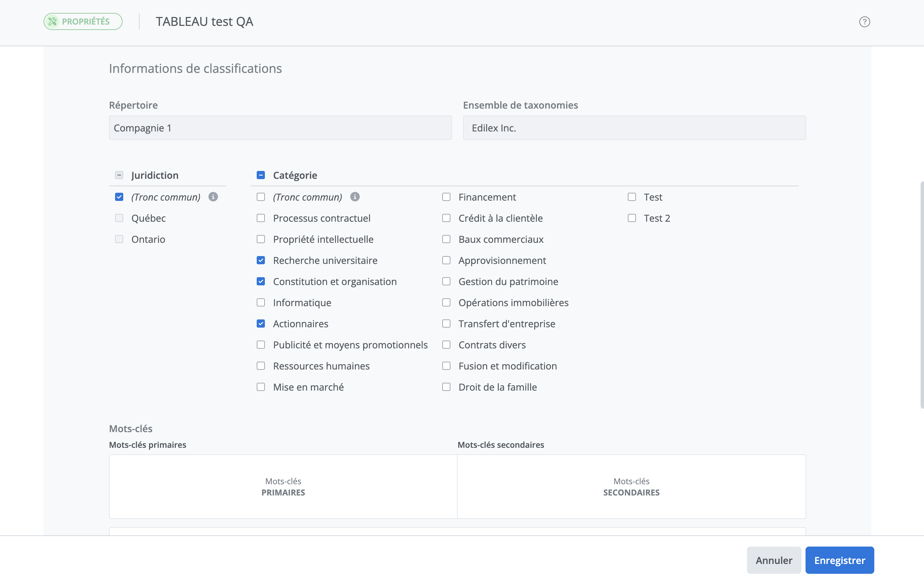Image resolution: width=924 pixels, height=583 pixels.
Task: Uncheck Actionnaires category
Action: (260, 324)
